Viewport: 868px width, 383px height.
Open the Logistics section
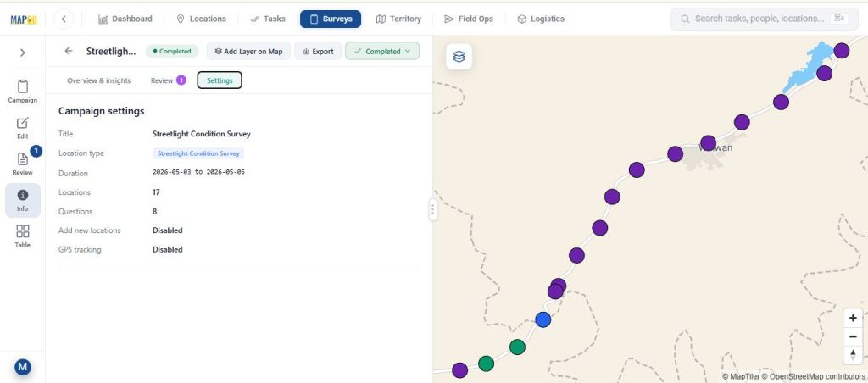click(541, 19)
